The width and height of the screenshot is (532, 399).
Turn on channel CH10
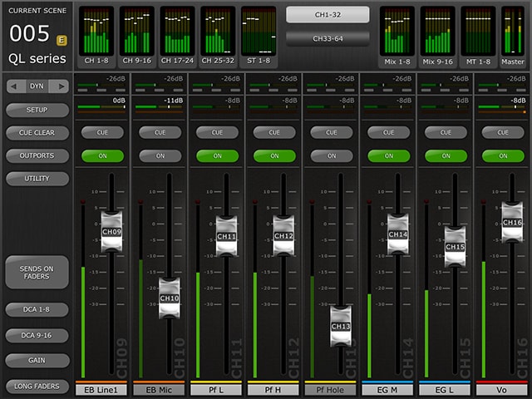[x=160, y=155]
